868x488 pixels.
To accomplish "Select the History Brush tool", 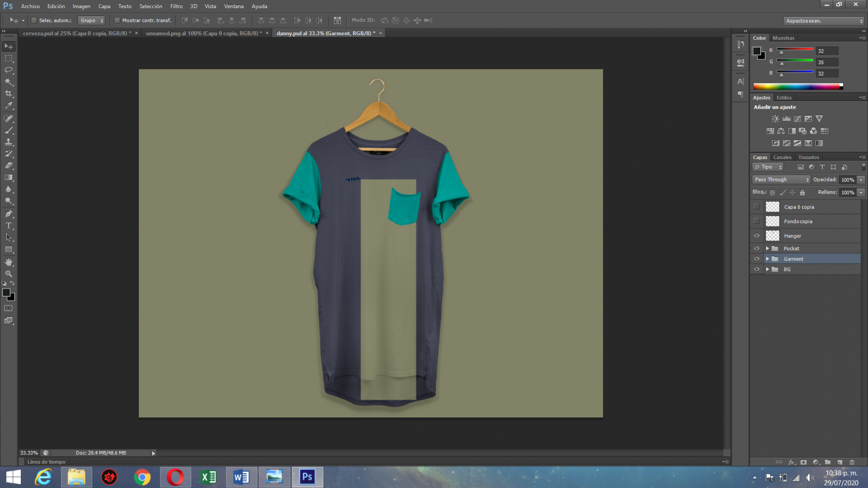I will click(9, 154).
